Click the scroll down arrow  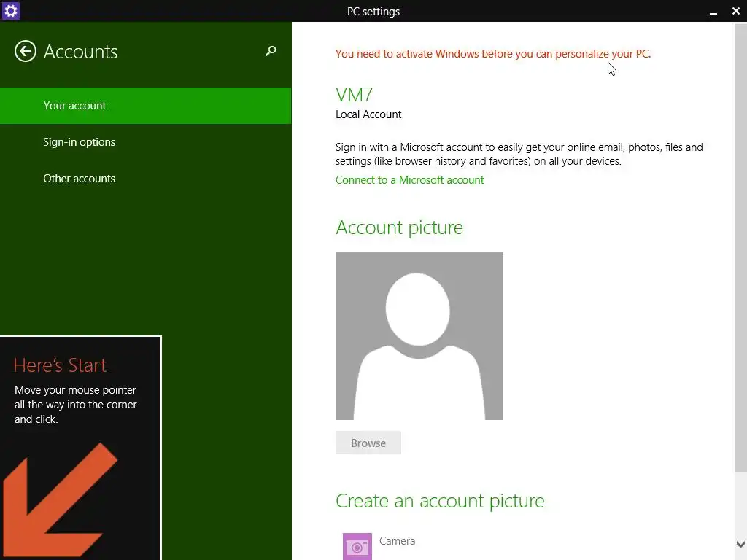[x=740, y=544]
